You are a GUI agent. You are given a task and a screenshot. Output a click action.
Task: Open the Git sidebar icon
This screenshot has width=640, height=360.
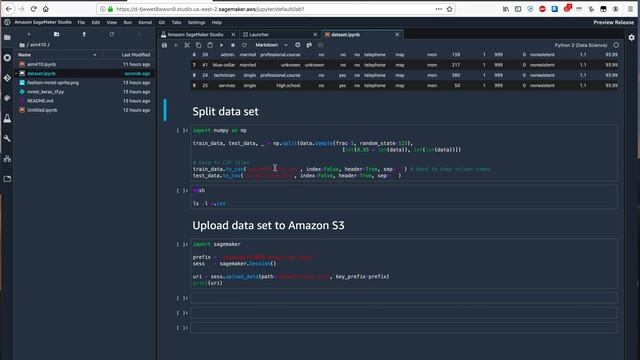pos(7,78)
